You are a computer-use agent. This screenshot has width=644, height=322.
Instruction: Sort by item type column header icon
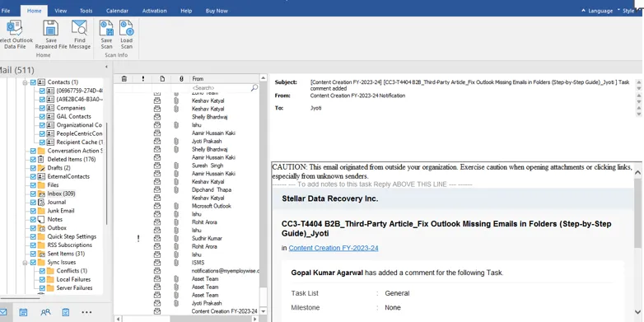162,78
